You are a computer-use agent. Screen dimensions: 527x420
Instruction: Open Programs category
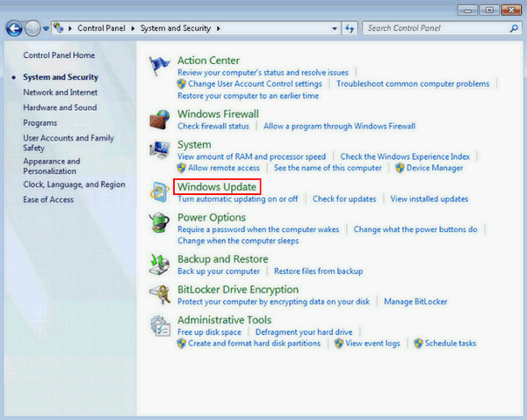40,123
